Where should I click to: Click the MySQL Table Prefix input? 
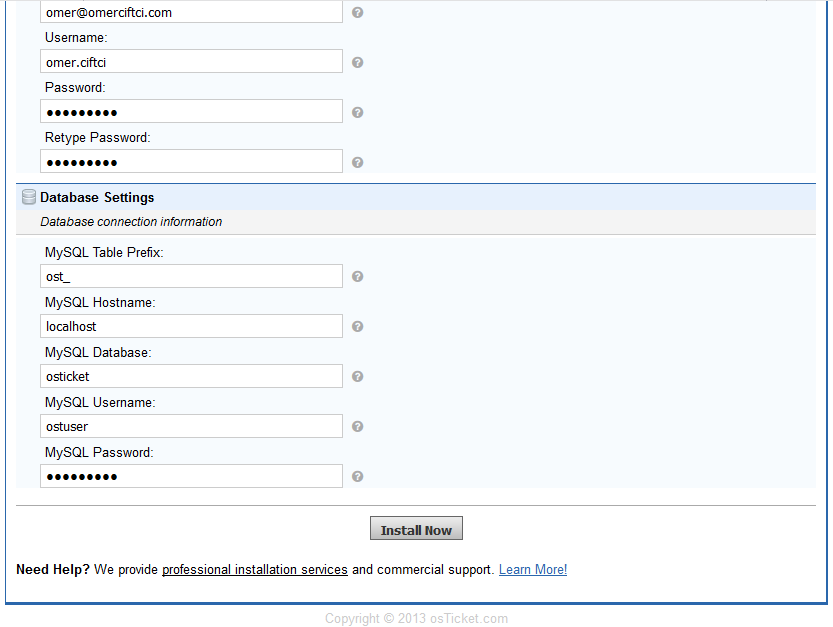pyautogui.click(x=191, y=277)
